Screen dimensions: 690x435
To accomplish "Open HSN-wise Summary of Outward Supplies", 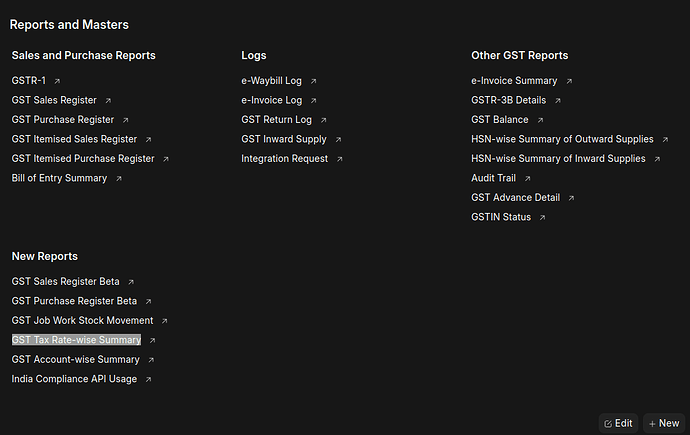I will [562, 139].
